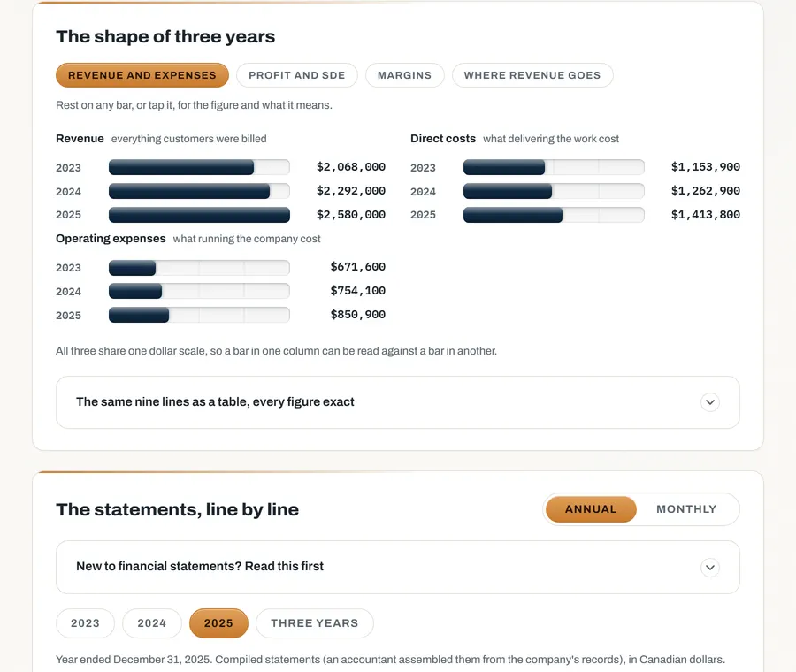
Task: Click the $1,153,900 direct costs figure
Action: pos(705,167)
